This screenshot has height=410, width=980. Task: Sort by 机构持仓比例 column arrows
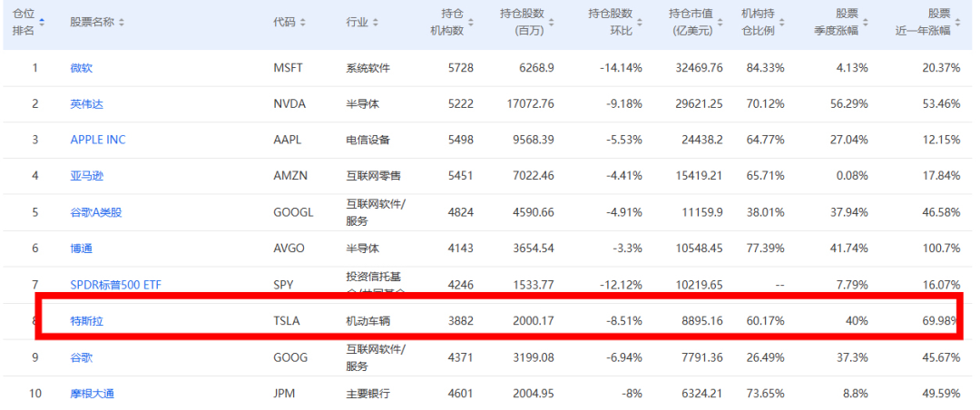click(782, 22)
